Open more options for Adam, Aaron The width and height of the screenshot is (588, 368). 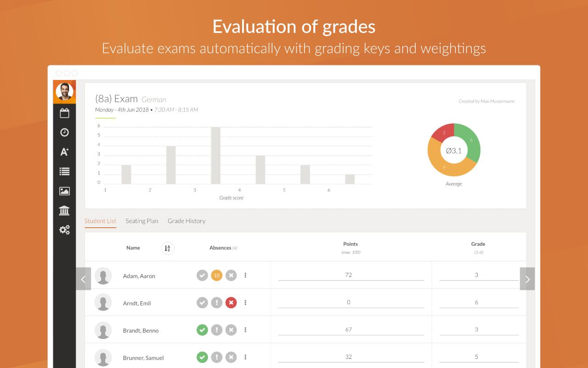pyautogui.click(x=245, y=276)
